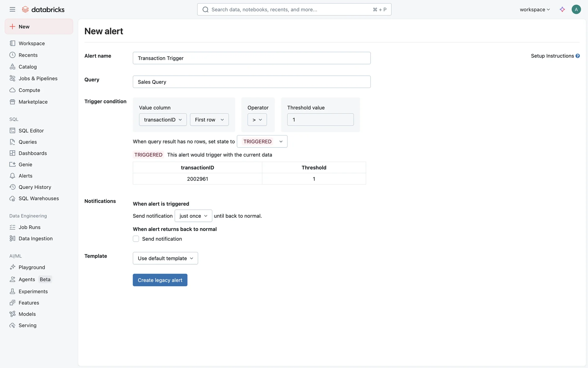
Task: Open the First row dropdown
Action: [x=209, y=120]
